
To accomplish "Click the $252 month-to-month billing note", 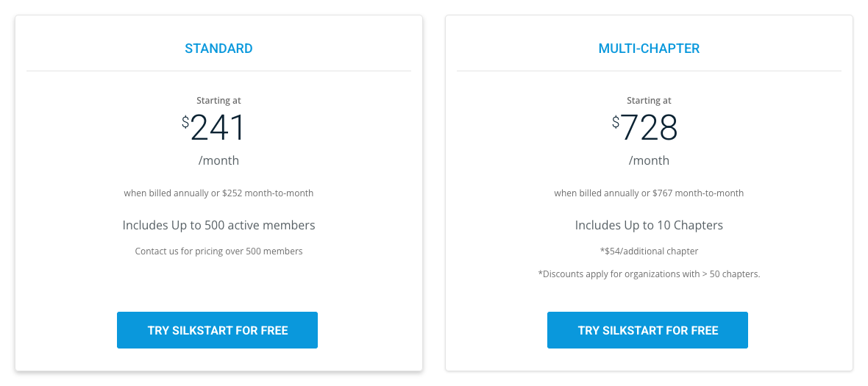I will 218,193.
